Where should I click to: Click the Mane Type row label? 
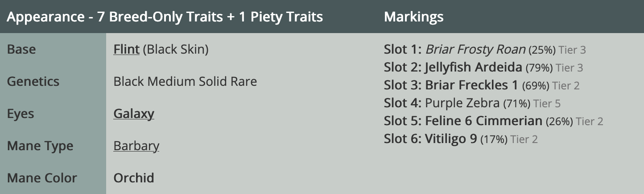(40, 146)
